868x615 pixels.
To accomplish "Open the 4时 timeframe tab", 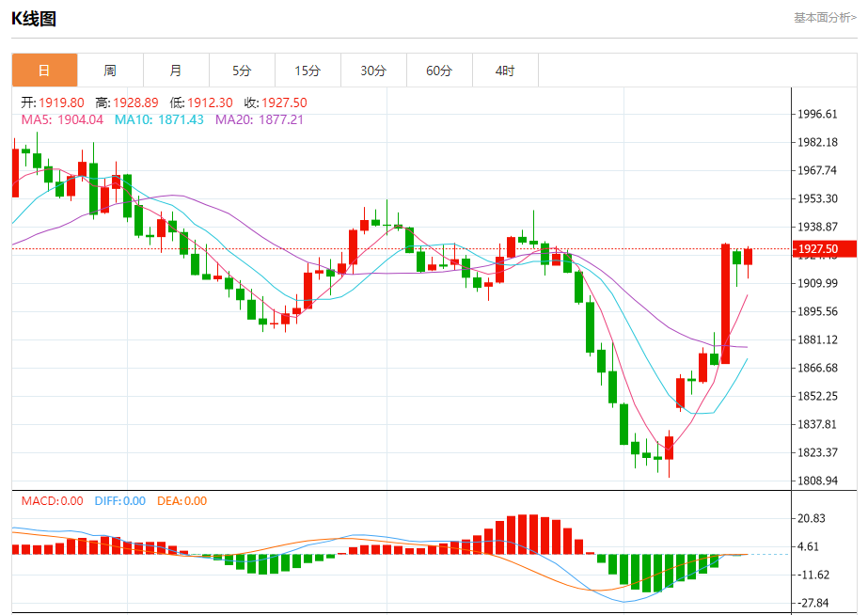I will (x=505, y=71).
